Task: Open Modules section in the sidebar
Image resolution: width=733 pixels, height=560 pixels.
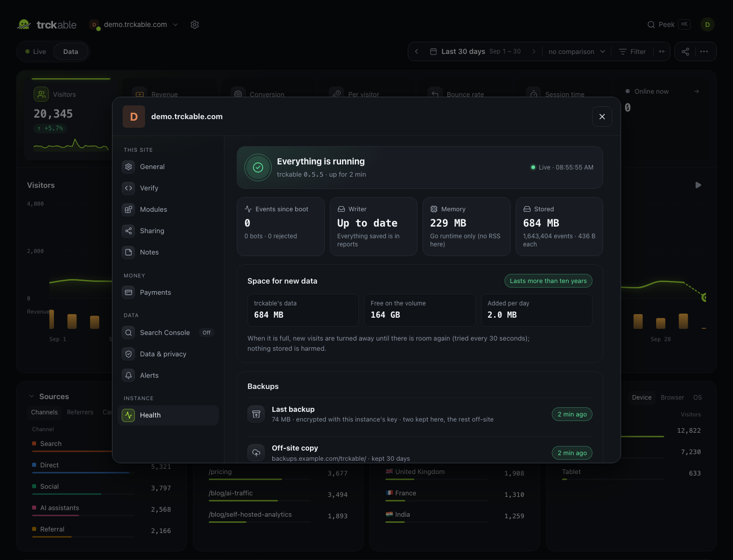Action: coord(168,210)
